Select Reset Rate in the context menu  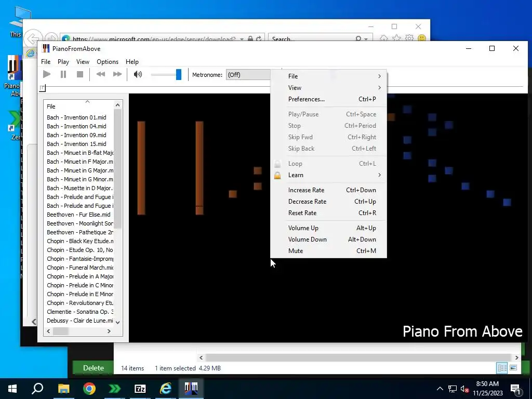pyautogui.click(x=328, y=213)
